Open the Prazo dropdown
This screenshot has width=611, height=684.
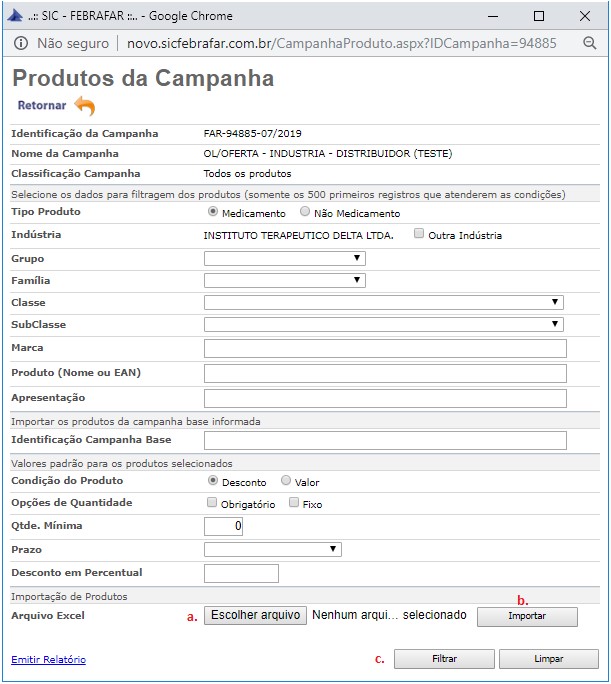(x=272, y=549)
